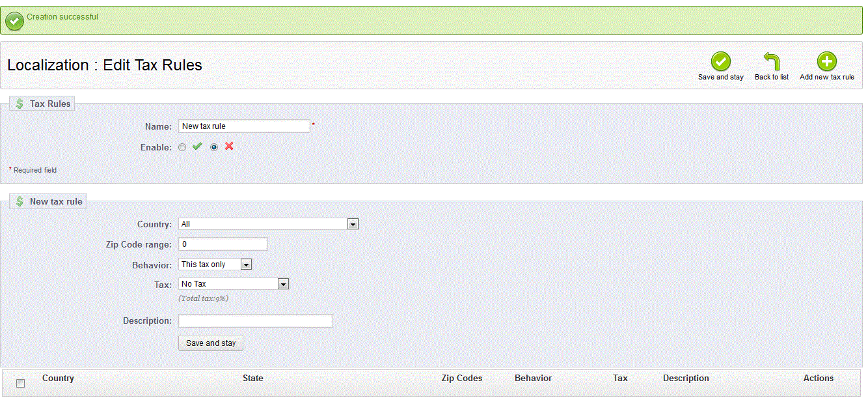The height and width of the screenshot is (400, 868).
Task: Expand the Behavior dropdown showing This tax only
Action: pyautogui.click(x=215, y=264)
